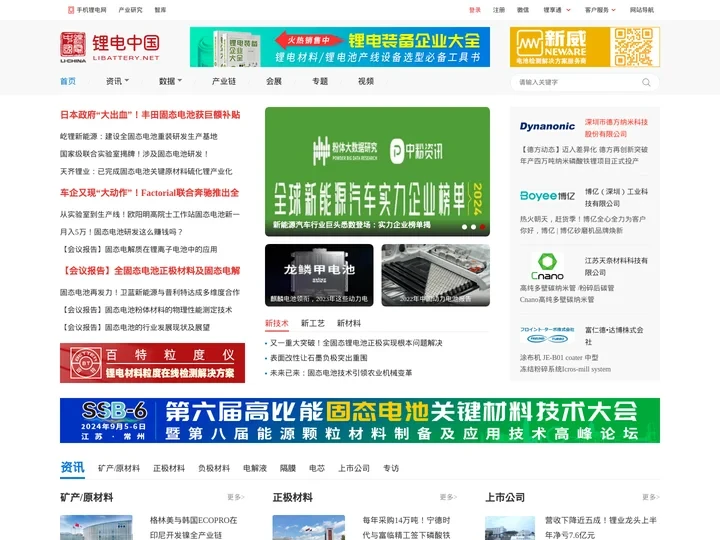Open article 未来已来：固态电池技术引领农业机械
This screenshot has height=540, width=720.
(x=341, y=373)
